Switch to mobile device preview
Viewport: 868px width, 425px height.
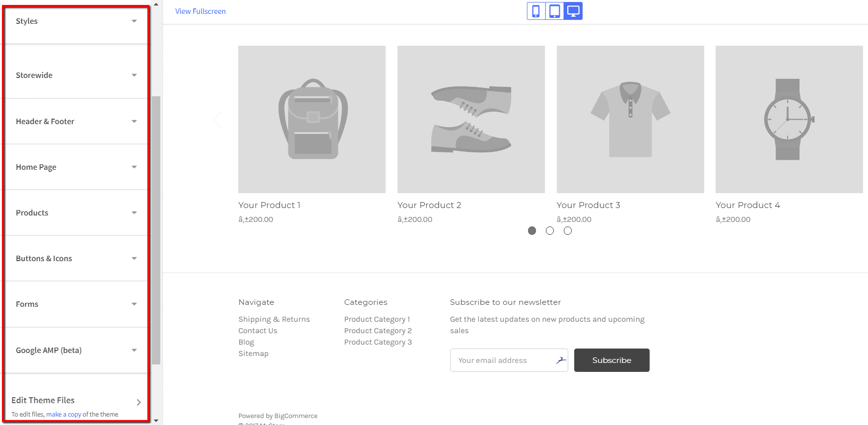536,11
